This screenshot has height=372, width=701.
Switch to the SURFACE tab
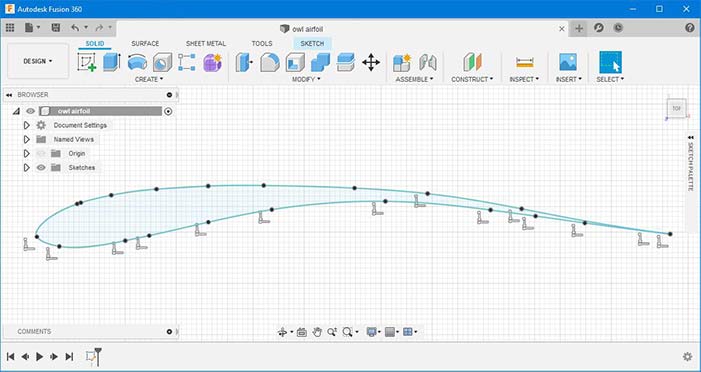(145, 43)
